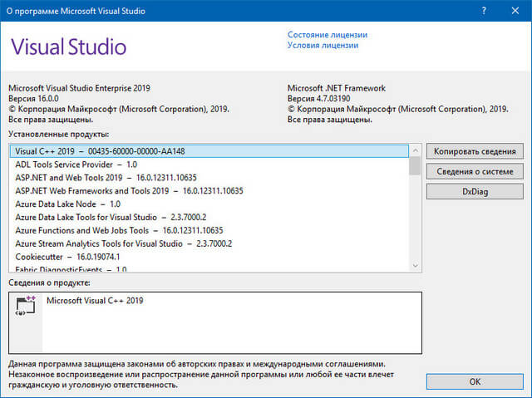
Task: Select Azure Functions and Web Jobs Tools
Action: click(119, 230)
